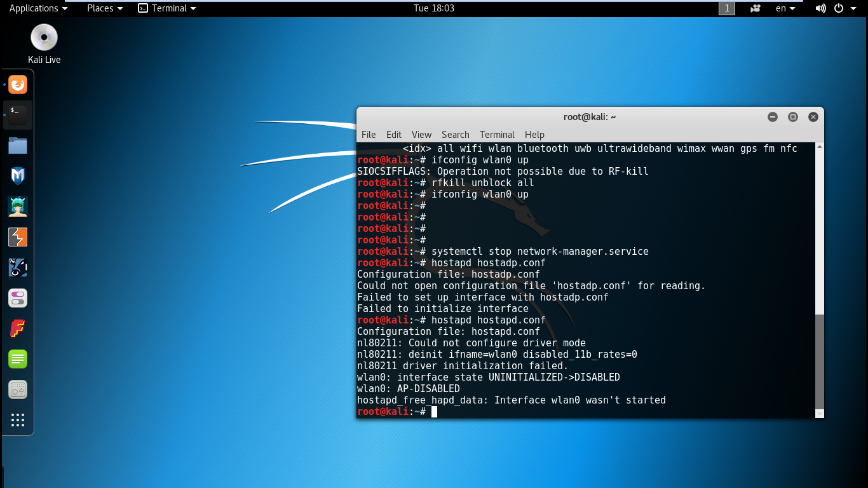The height and width of the screenshot is (488, 868).
Task: Open the Tue 18:03 clock calendar
Action: tap(434, 8)
